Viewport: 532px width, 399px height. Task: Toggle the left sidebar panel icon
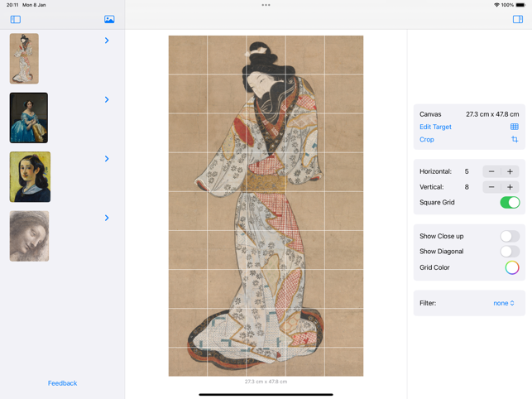tap(15, 19)
